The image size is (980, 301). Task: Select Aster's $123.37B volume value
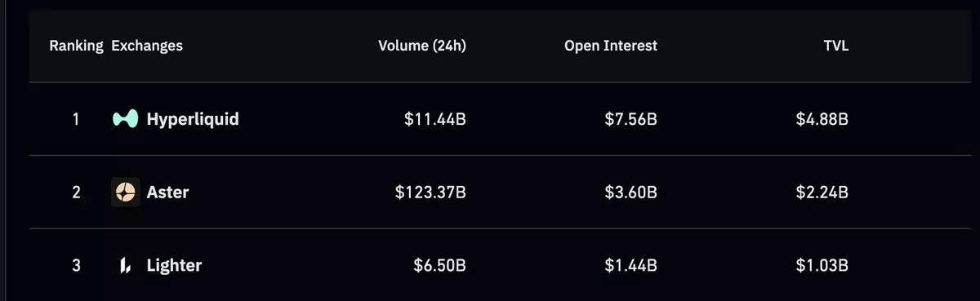(x=431, y=193)
